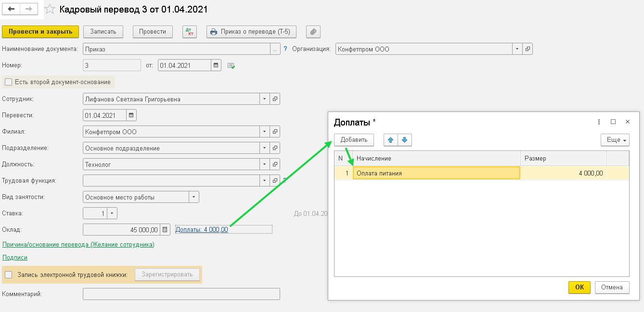The width and height of the screenshot is (644, 312).
Task: Move row down with blue down arrow
Action: 404,140
